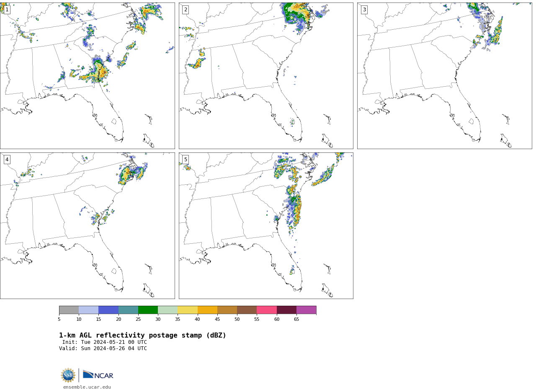Click the number label '3' in third panel
This screenshot has height=392, width=536.
[x=364, y=10]
